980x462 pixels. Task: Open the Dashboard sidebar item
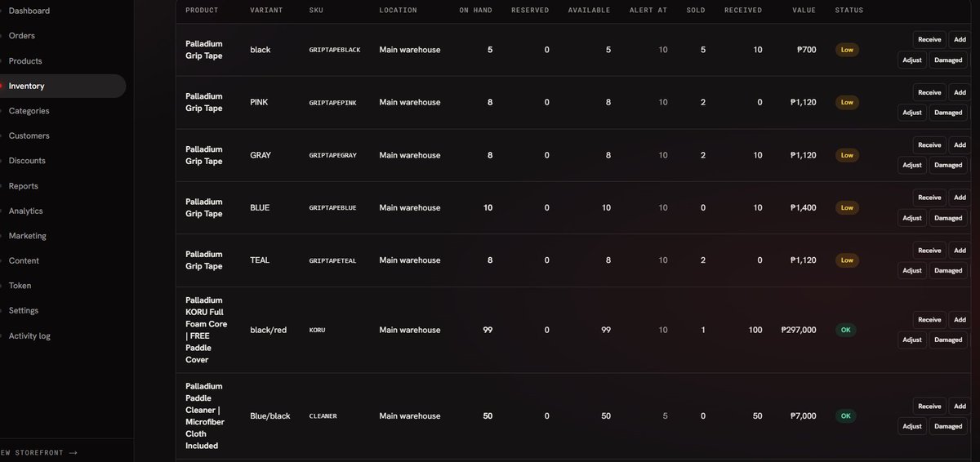(x=29, y=11)
